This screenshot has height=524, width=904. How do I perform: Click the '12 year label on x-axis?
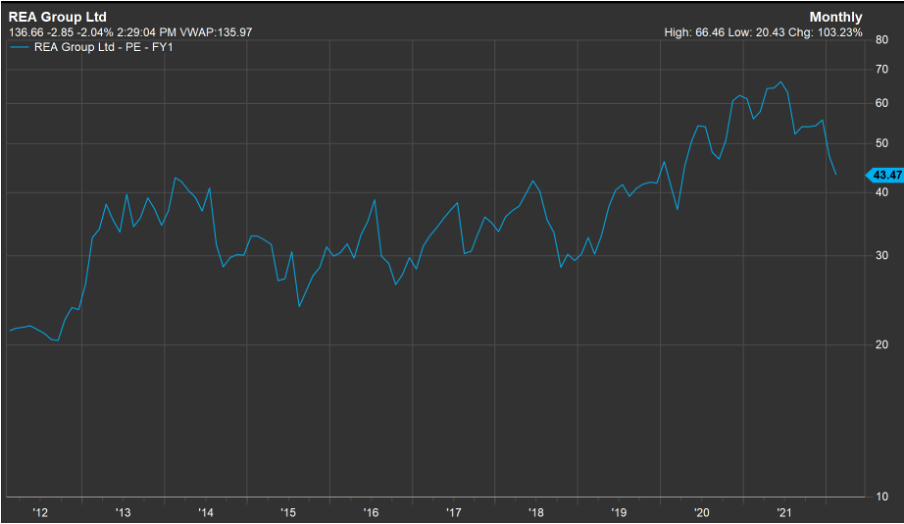[40, 512]
